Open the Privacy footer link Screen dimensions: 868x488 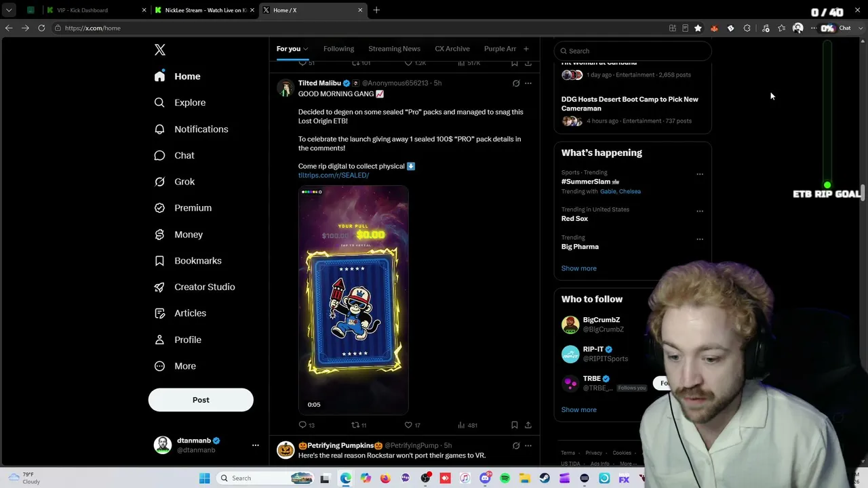(593, 453)
